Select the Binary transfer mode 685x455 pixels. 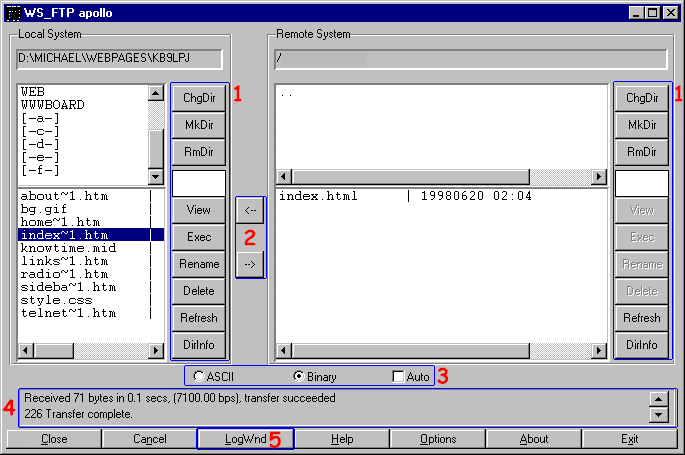point(315,376)
